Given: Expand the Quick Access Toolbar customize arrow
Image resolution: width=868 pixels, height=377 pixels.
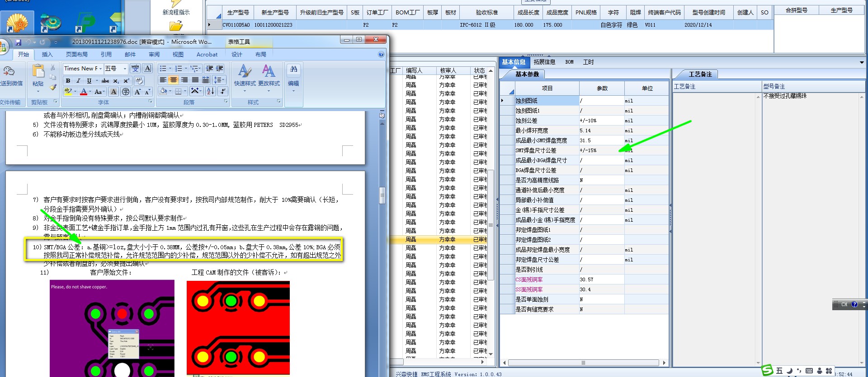Looking at the screenshot, I should (56, 42).
